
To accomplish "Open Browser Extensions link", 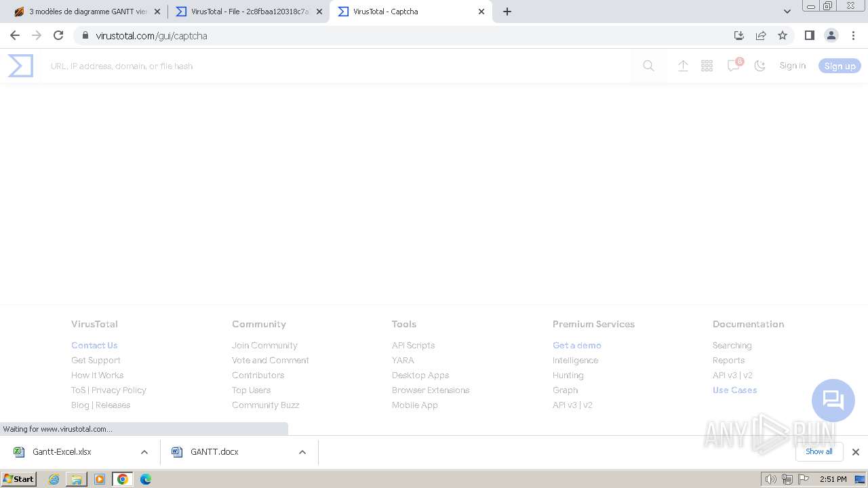I will [431, 390].
